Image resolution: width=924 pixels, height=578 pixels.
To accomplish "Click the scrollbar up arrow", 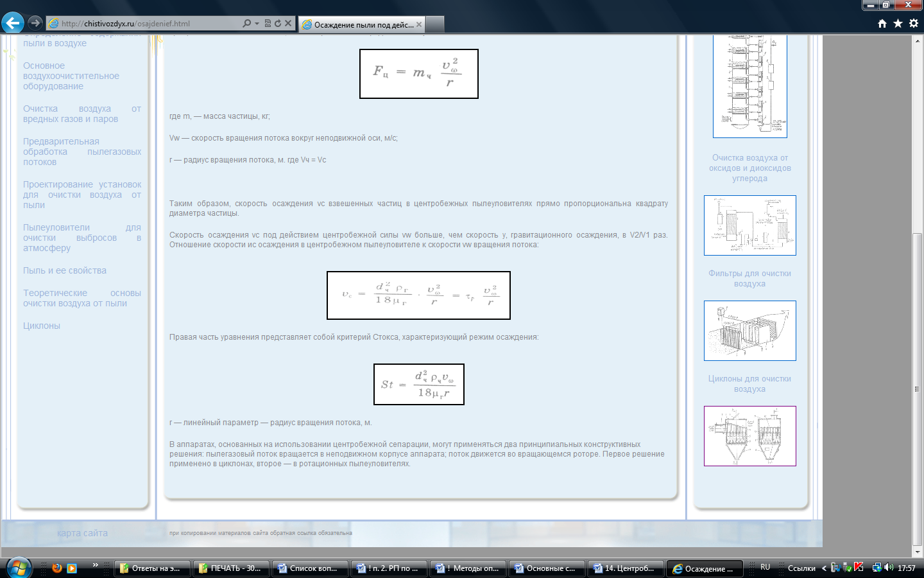I will [918, 40].
